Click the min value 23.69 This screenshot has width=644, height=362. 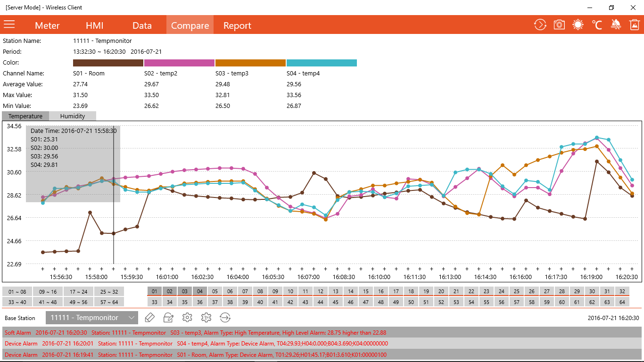point(80,106)
